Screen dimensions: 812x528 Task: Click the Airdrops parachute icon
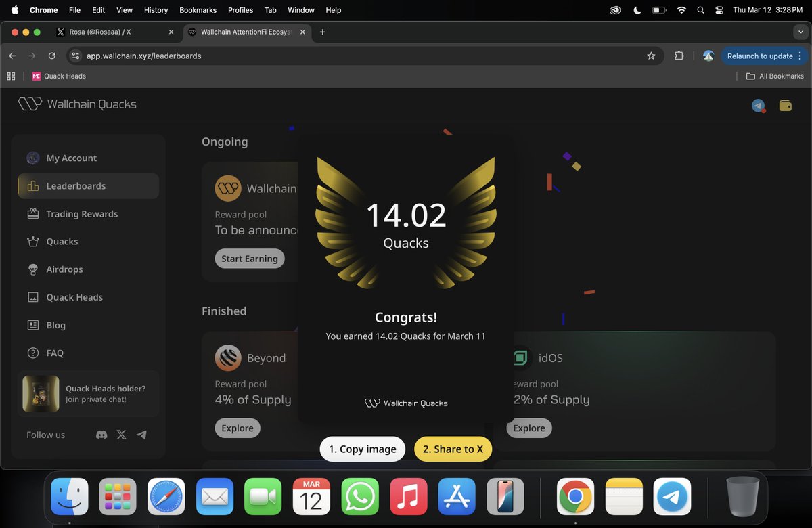coord(32,269)
